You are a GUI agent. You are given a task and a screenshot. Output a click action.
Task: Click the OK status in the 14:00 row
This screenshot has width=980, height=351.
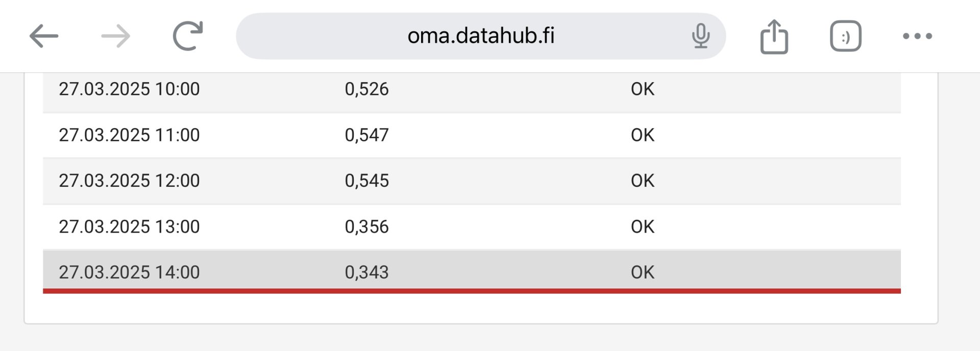coord(642,272)
